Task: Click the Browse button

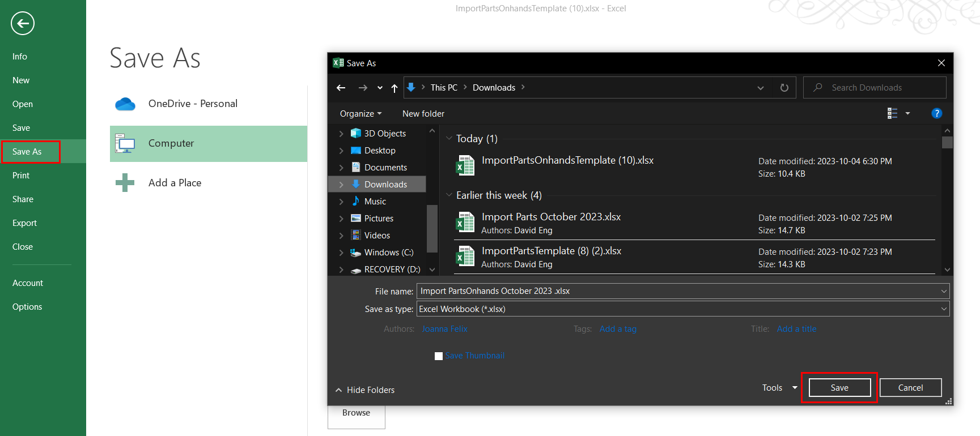Action: pos(356,413)
